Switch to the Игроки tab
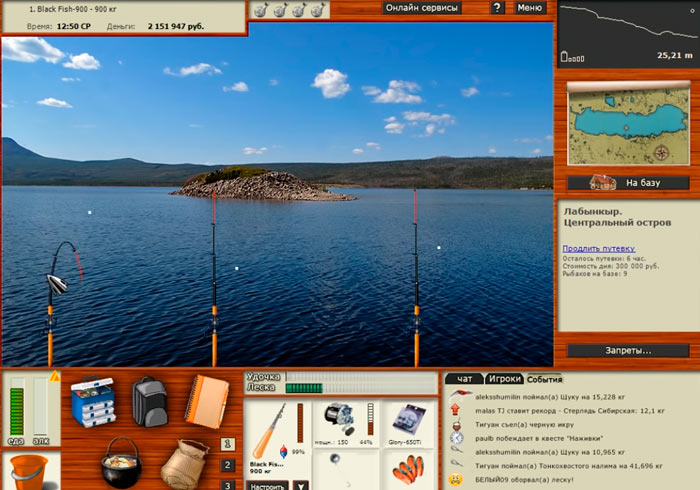This screenshot has width=700, height=490. coord(503,379)
